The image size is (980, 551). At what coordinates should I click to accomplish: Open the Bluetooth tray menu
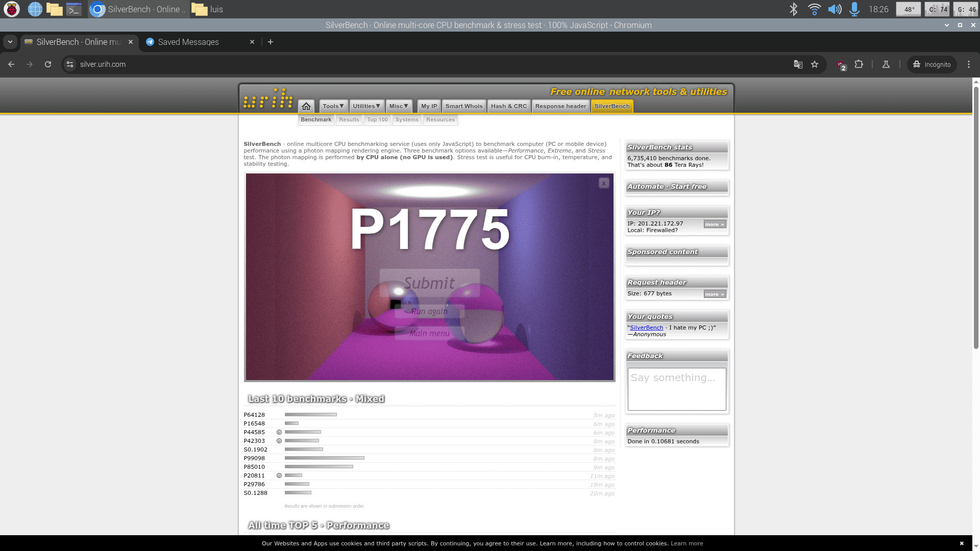[793, 9]
